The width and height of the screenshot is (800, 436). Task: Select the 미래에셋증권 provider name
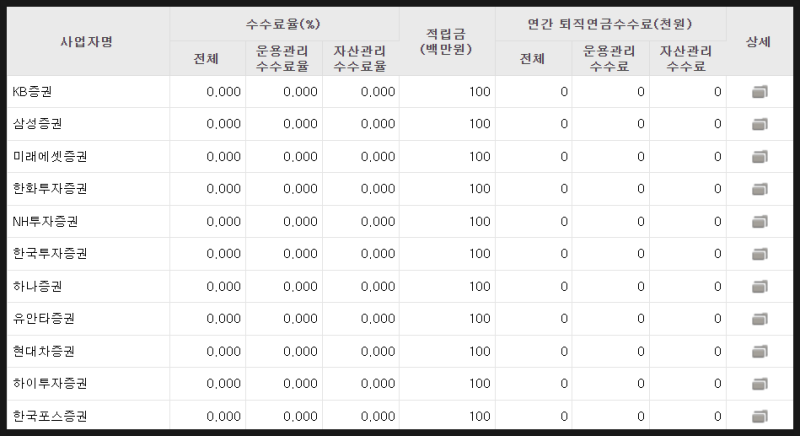coord(50,157)
